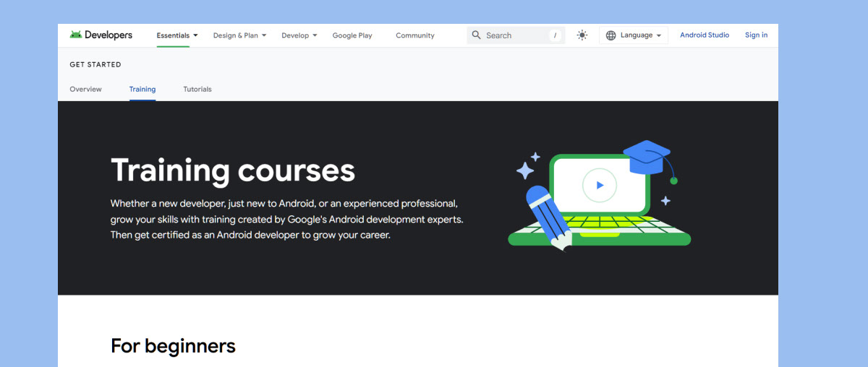This screenshot has width=868, height=367.
Task: Open the Community page
Action: pyautogui.click(x=415, y=35)
